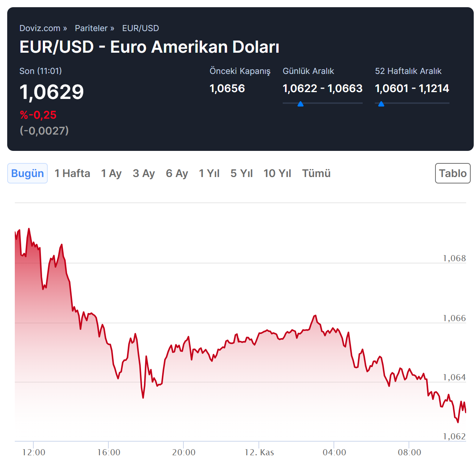Show the Tümü full history chart

tap(316, 173)
